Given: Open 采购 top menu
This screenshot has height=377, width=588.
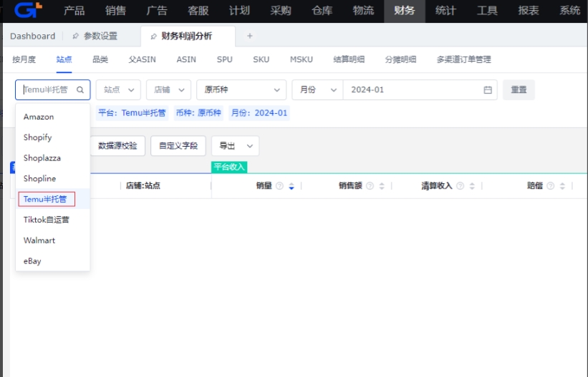Looking at the screenshot, I should point(281,11).
